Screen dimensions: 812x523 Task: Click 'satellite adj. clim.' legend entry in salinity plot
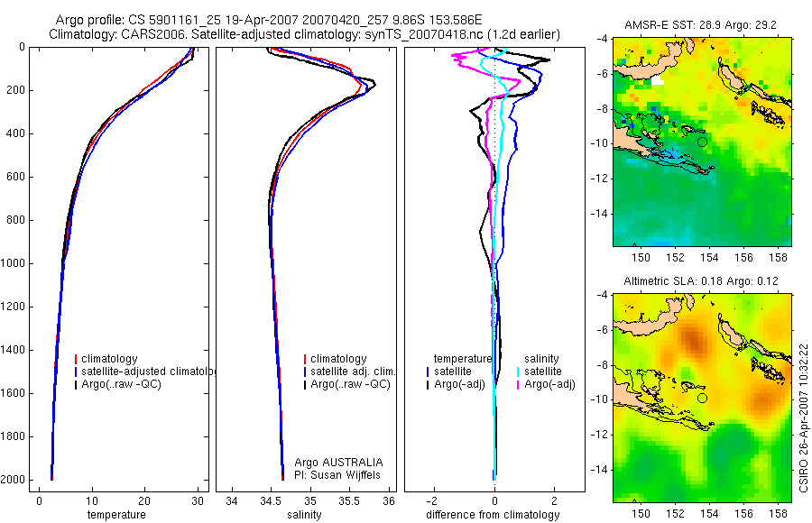pos(353,372)
